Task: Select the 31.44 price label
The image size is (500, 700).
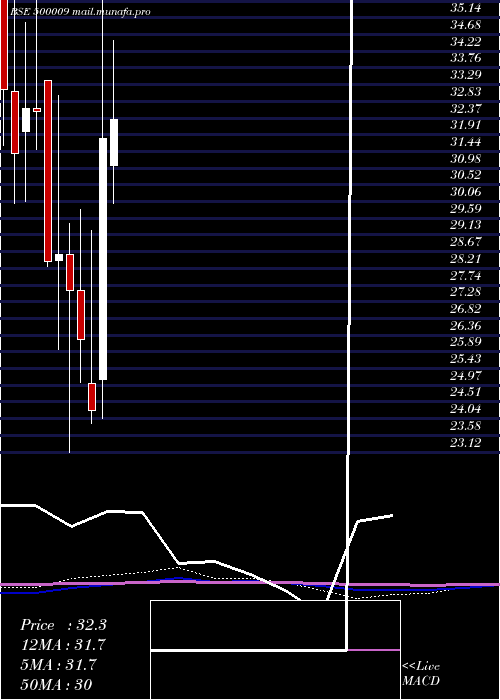Action: coord(466,142)
